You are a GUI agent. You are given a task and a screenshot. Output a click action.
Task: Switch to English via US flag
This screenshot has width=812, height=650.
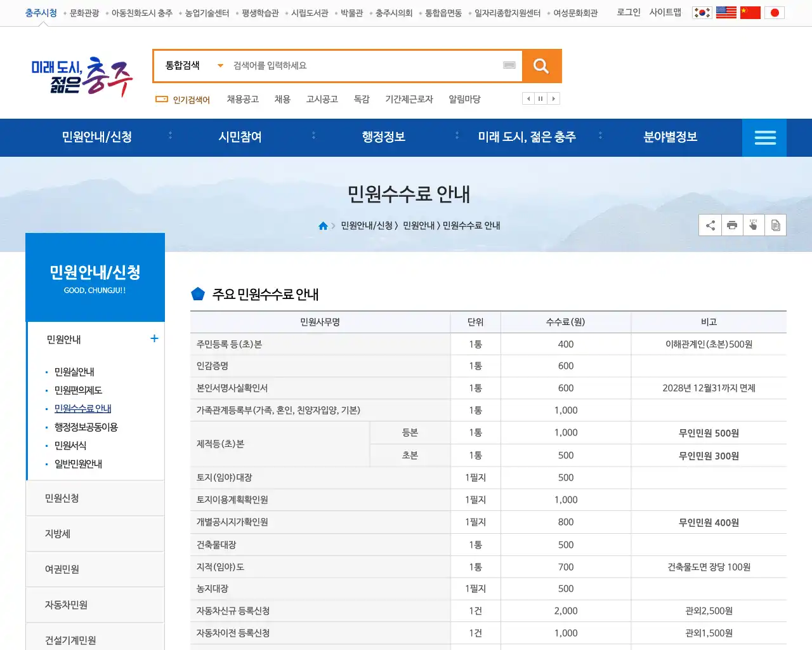point(726,13)
